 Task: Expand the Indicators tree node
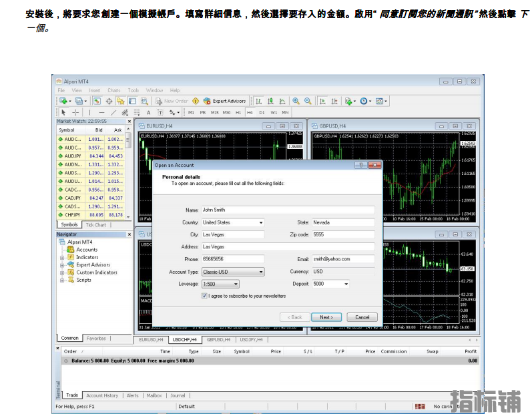pyautogui.click(x=62, y=257)
